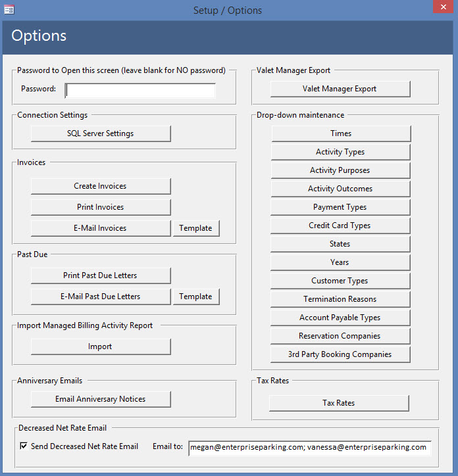The image size is (458, 476).
Task: Toggle Send Decreased Net Rate Email checkbox
Action: pos(24,446)
